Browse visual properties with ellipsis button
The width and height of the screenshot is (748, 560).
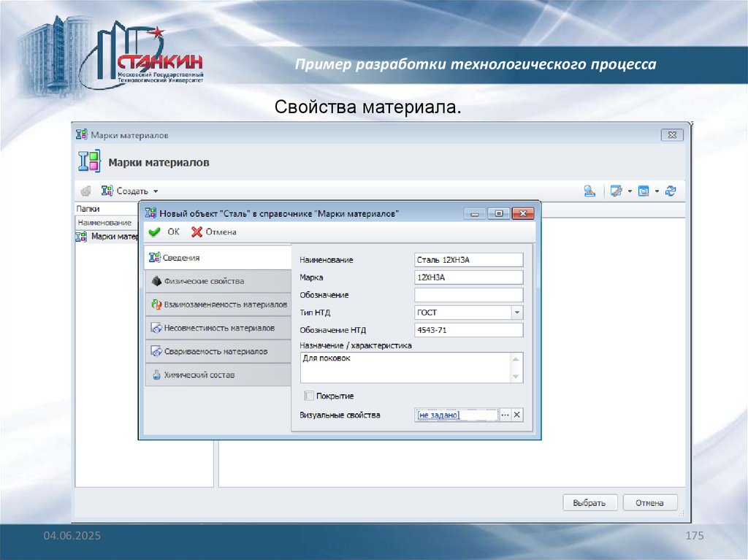505,415
